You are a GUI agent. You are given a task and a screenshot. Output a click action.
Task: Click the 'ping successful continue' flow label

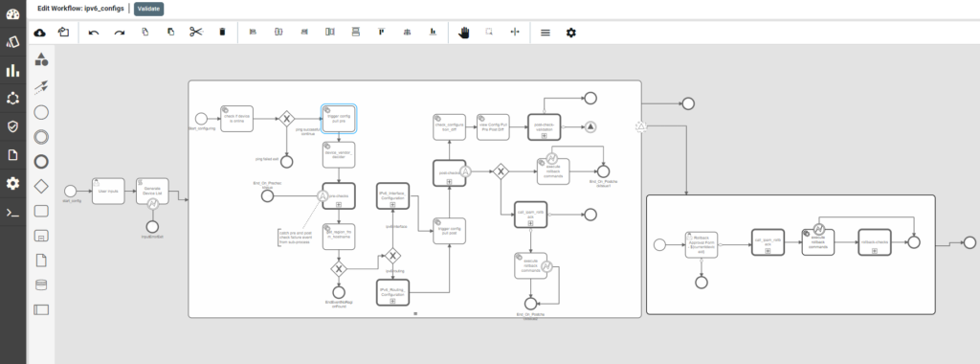point(308,131)
